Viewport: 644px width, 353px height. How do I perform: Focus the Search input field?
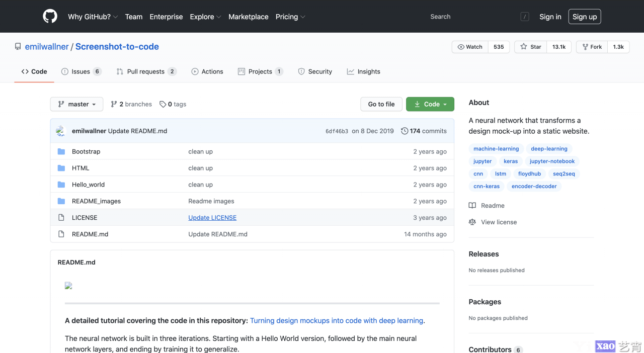tap(478, 17)
